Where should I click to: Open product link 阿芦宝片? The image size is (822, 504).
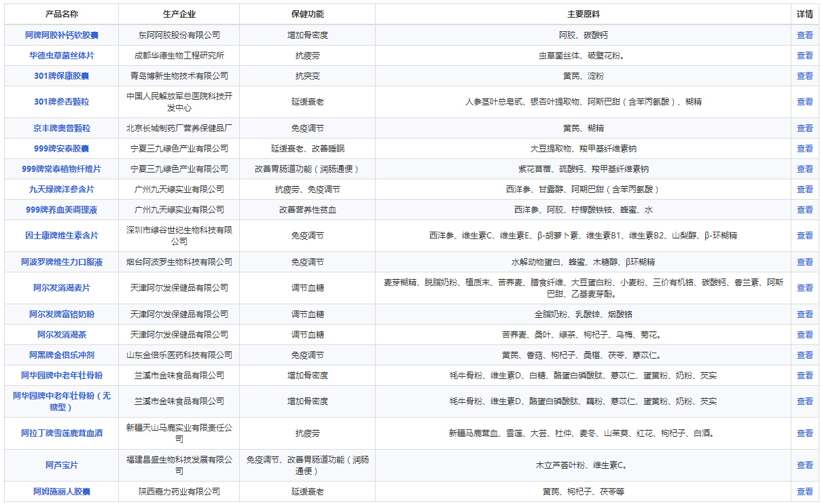(x=62, y=465)
